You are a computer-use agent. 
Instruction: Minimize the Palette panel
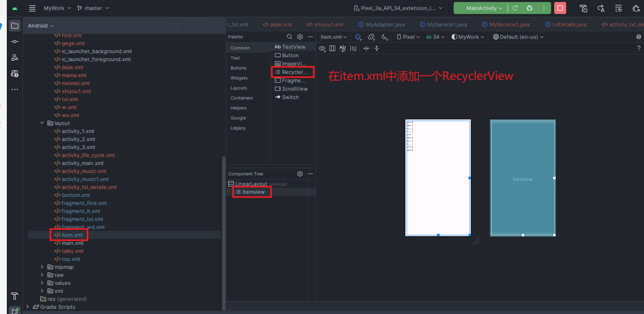pos(310,37)
